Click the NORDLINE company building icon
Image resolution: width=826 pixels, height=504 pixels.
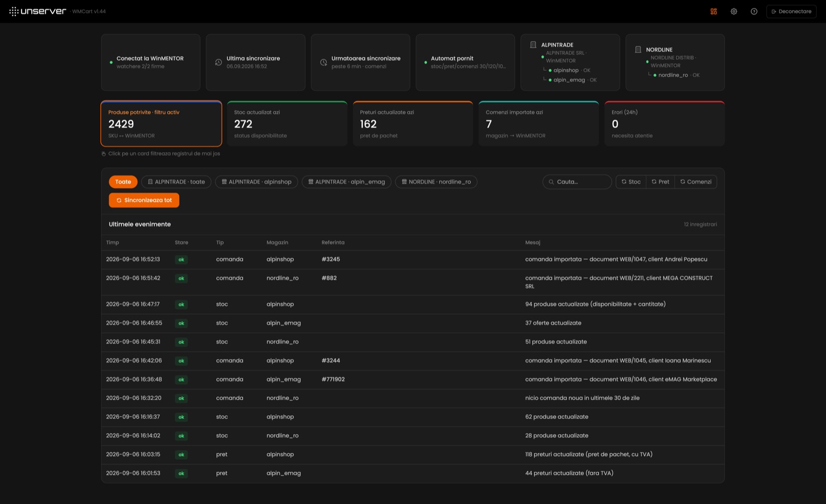[x=638, y=50]
